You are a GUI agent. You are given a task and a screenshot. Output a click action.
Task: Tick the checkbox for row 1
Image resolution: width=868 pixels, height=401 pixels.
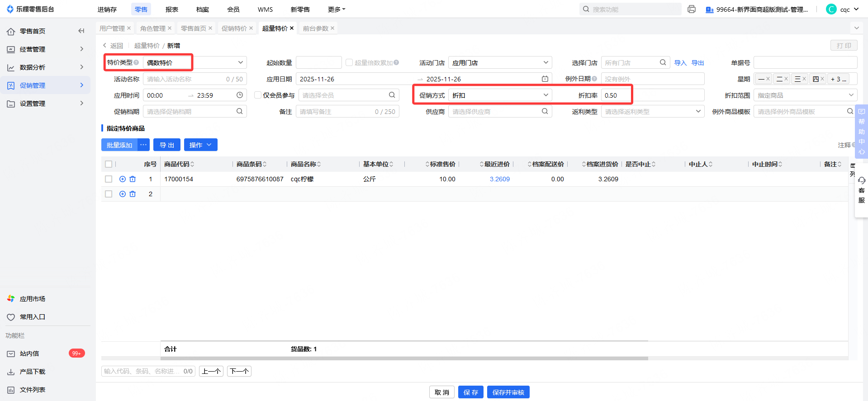tap(109, 179)
